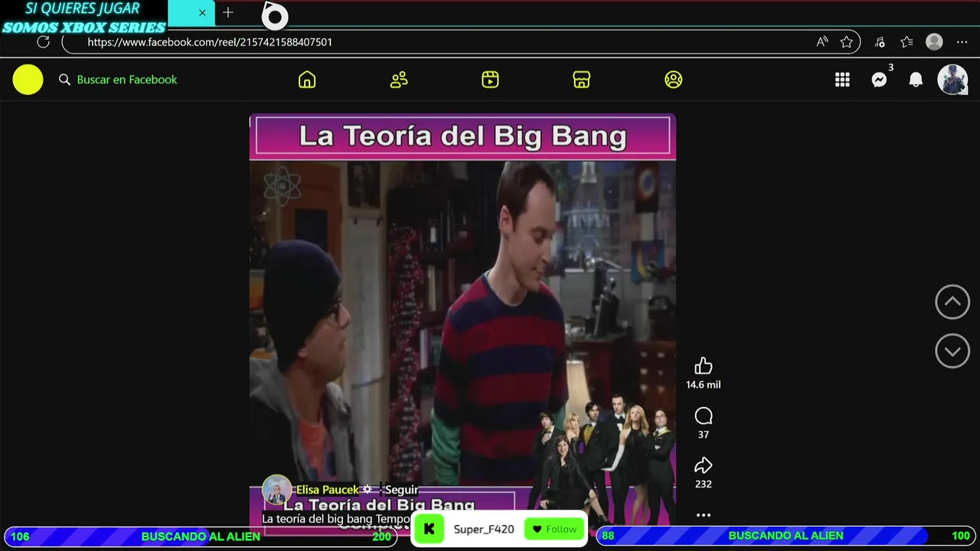Click the 232 shares count
The width and height of the screenshot is (980, 551).
point(704,484)
